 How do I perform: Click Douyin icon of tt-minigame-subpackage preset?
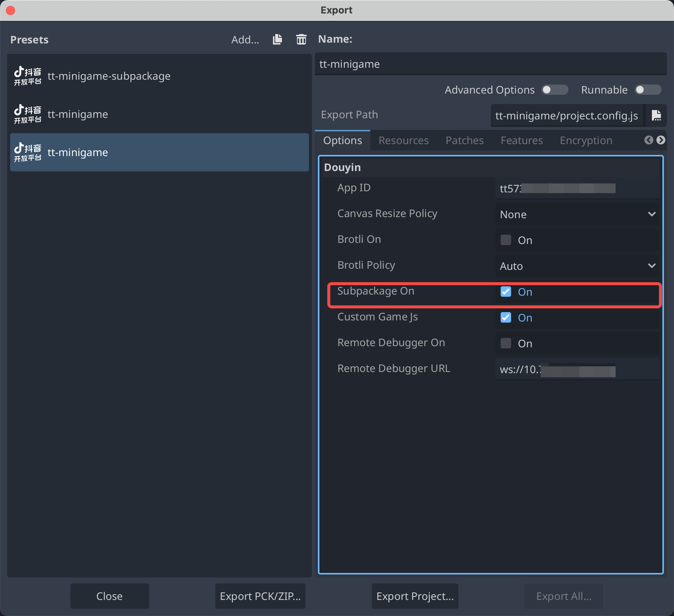28,76
